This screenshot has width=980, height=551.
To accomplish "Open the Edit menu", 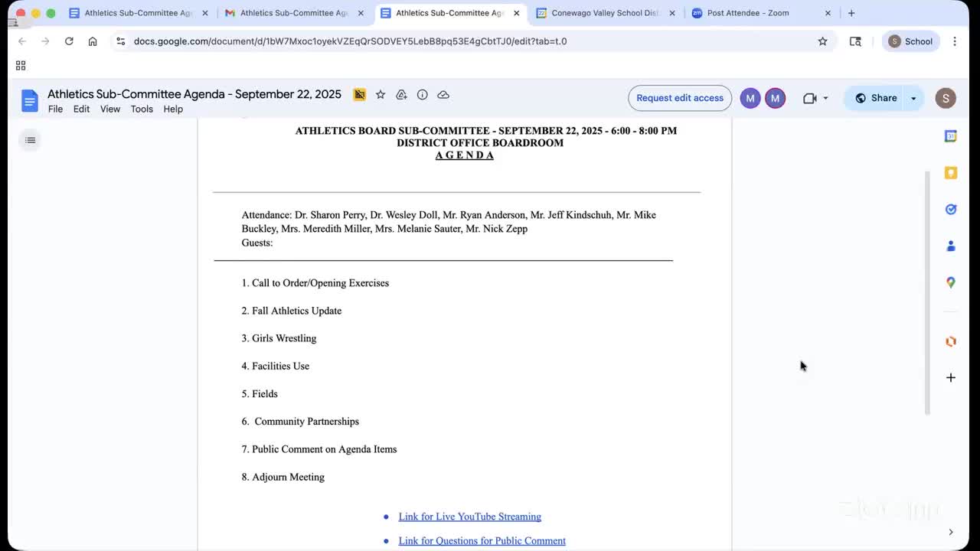I will pos(81,109).
